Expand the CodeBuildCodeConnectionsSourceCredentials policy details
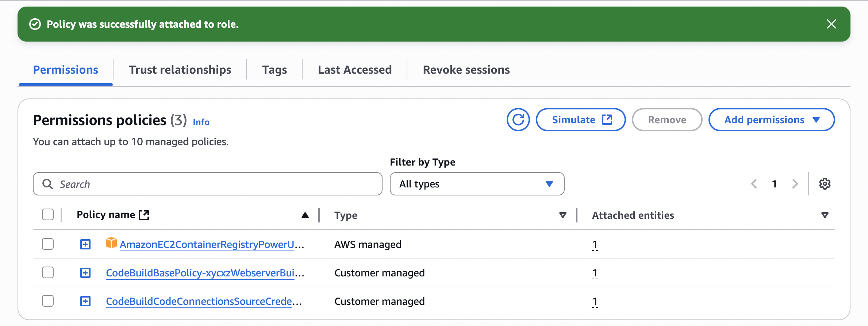868x326 pixels. click(x=85, y=301)
